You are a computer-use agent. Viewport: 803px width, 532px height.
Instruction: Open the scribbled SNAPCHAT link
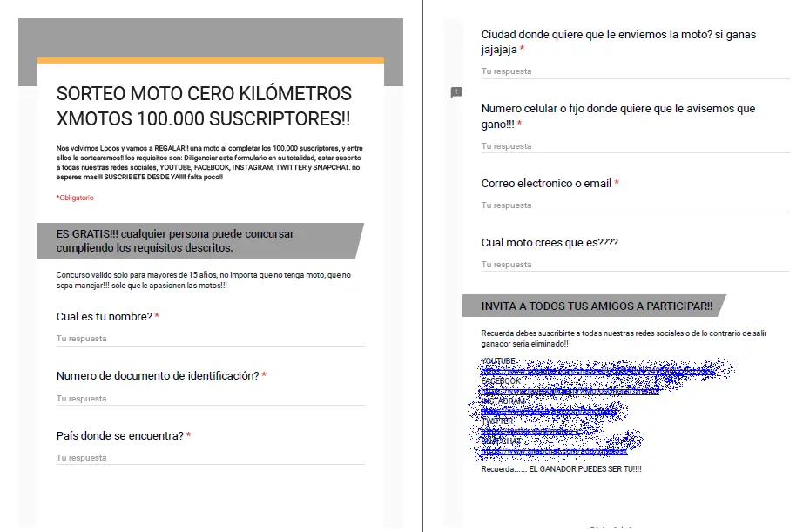(554, 452)
